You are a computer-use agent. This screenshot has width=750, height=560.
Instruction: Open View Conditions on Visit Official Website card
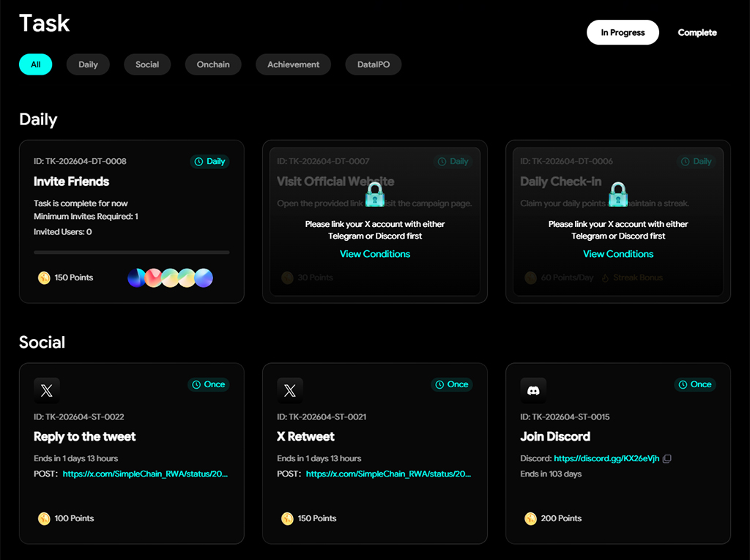[x=375, y=254]
